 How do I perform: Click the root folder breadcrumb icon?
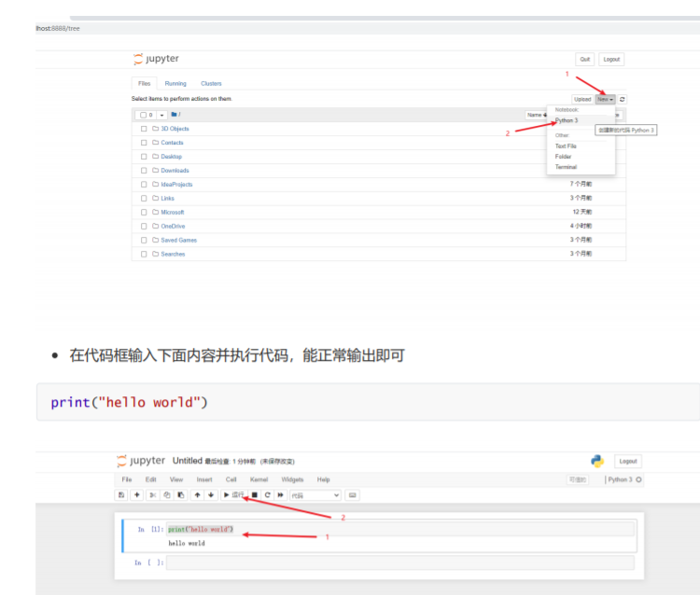[175, 115]
